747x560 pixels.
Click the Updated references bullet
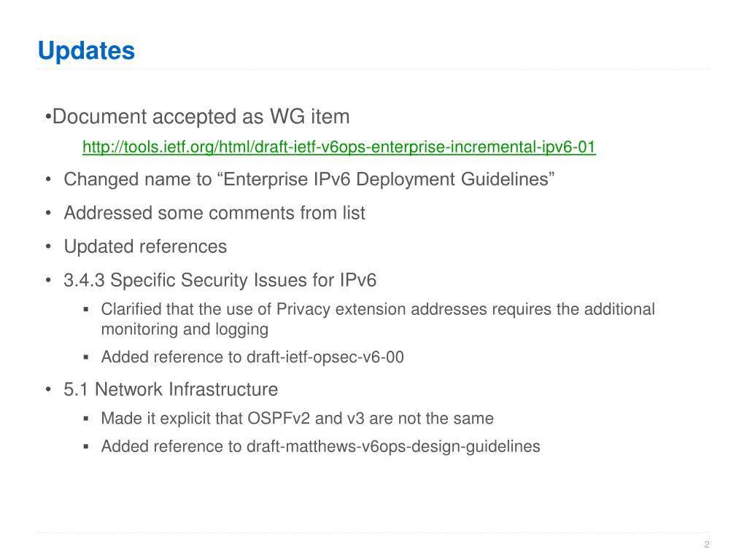tap(145, 246)
